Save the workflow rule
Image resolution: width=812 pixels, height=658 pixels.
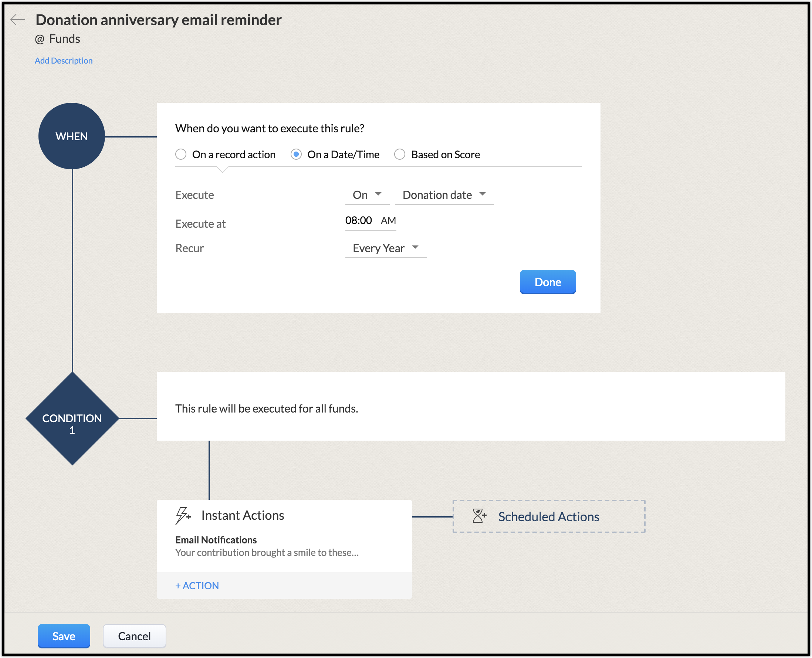click(64, 636)
